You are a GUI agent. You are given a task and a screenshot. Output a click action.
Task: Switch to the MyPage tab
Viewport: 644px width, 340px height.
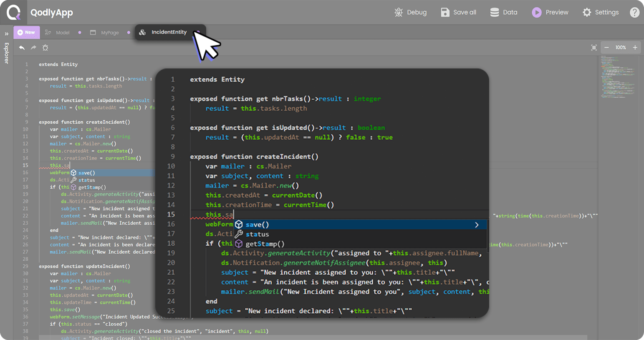[x=110, y=33]
